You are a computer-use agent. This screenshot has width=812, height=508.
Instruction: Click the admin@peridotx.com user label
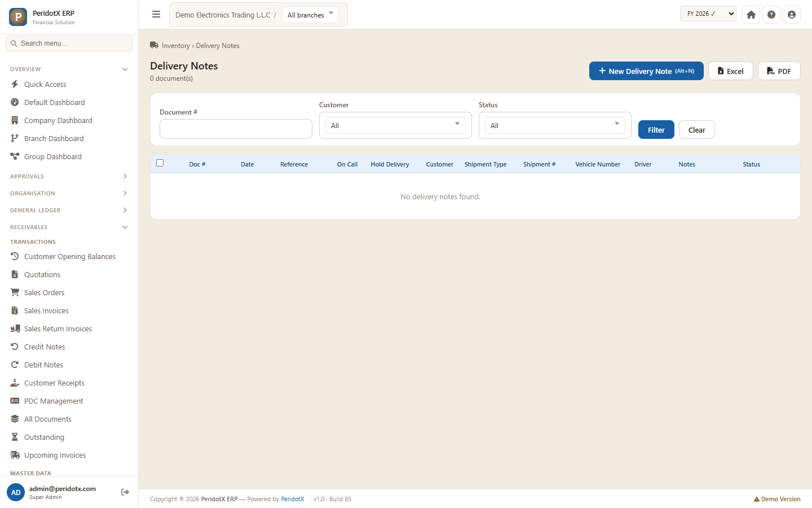tap(63, 489)
